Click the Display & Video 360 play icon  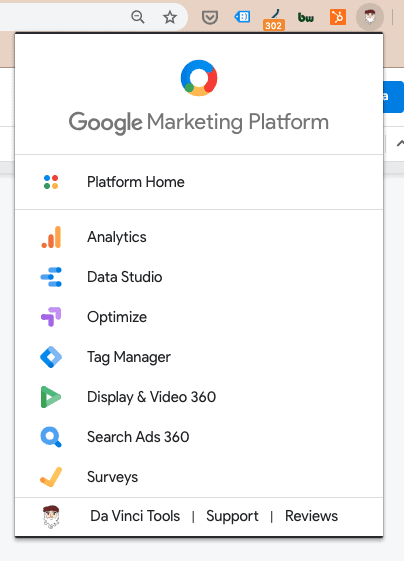51,397
